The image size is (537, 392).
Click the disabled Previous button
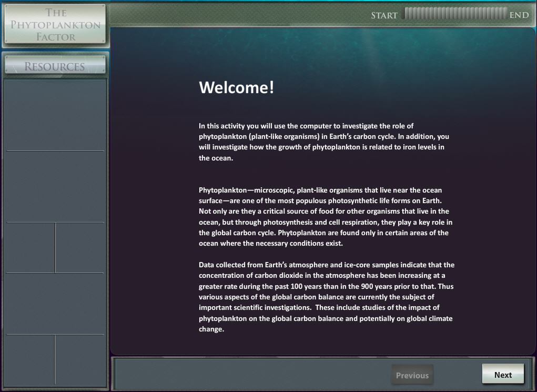click(412, 375)
